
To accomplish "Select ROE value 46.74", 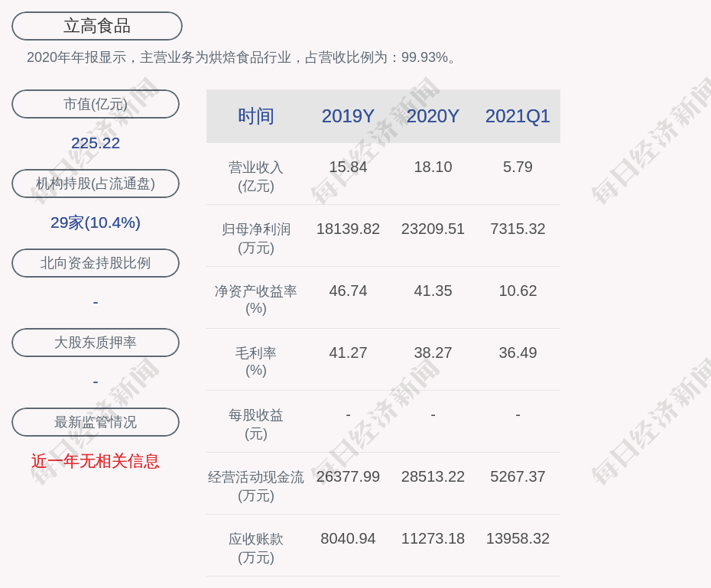I will coord(348,291).
